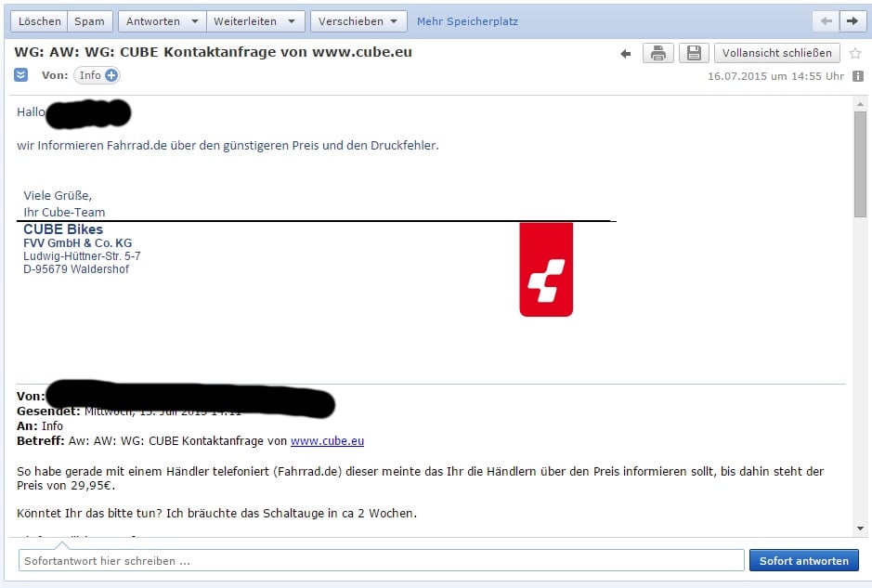
Task: Click the quick reply arrow icon
Action: tap(626, 53)
